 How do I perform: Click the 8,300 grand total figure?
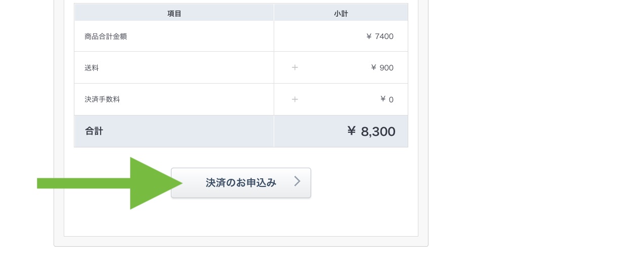tap(378, 132)
